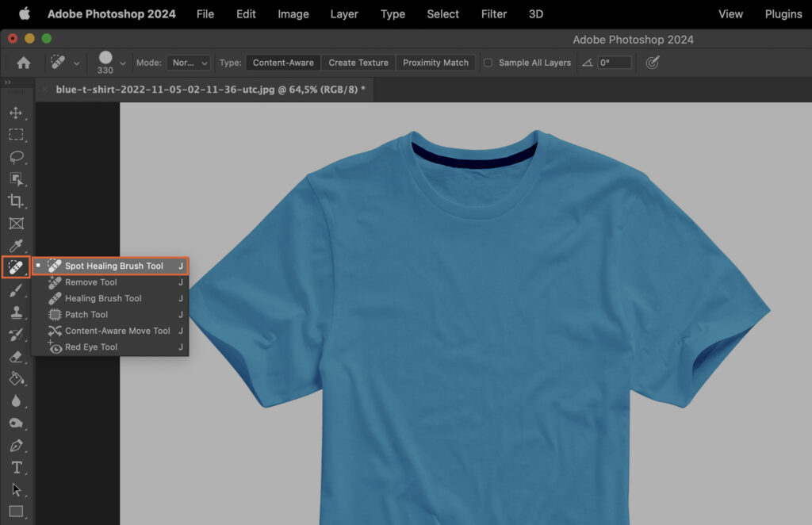Open the Filter menu
This screenshot has width=812, height=525.
pyautogui.click(x=493, y=13)
